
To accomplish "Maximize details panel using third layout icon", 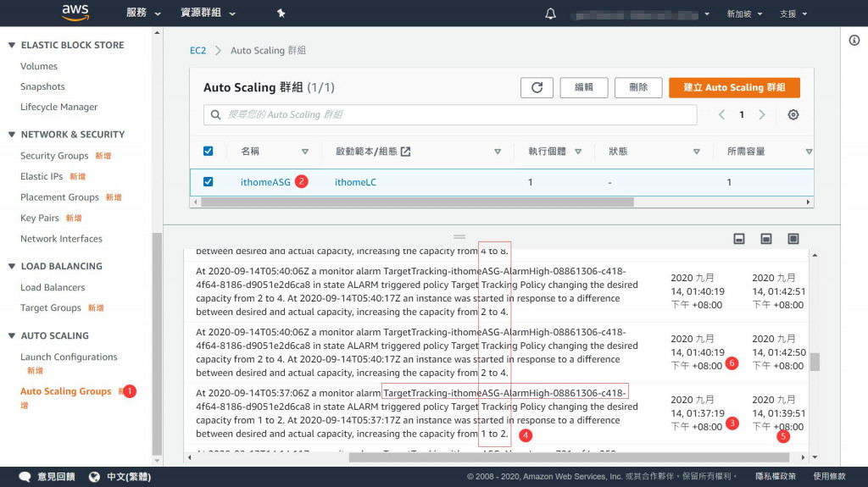I will pyautogui.click(x=793, y=239).
